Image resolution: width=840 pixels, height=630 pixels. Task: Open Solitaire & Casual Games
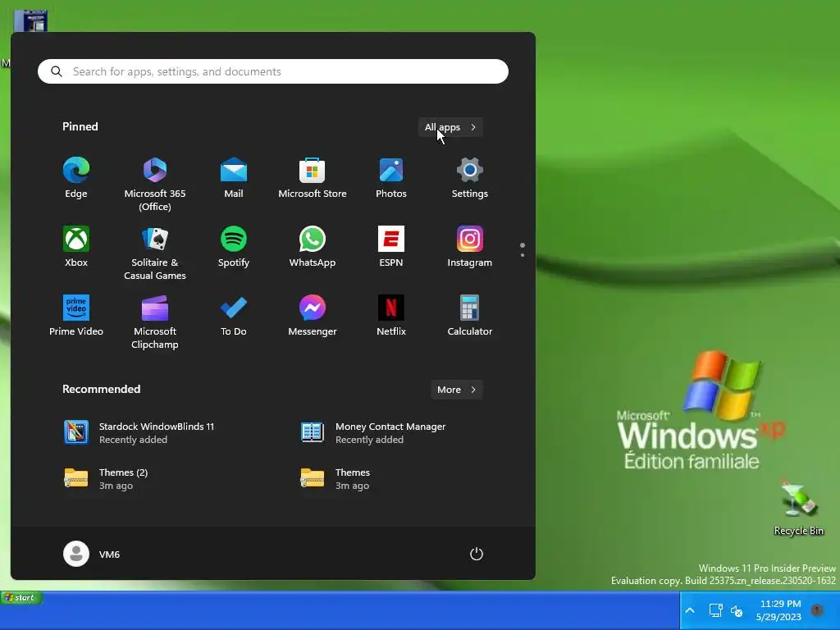click(x=155, y=253)
